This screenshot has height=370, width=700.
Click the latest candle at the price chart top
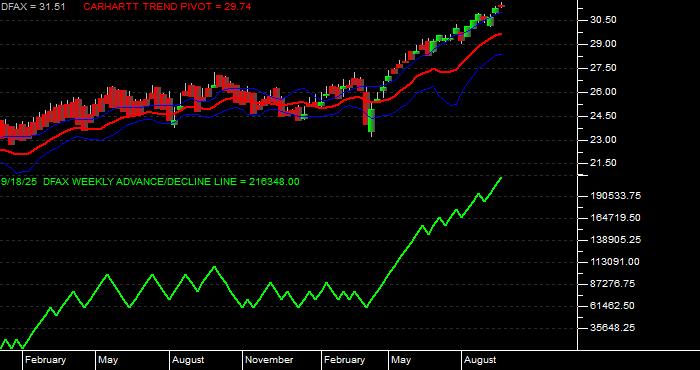click(501, 5)
